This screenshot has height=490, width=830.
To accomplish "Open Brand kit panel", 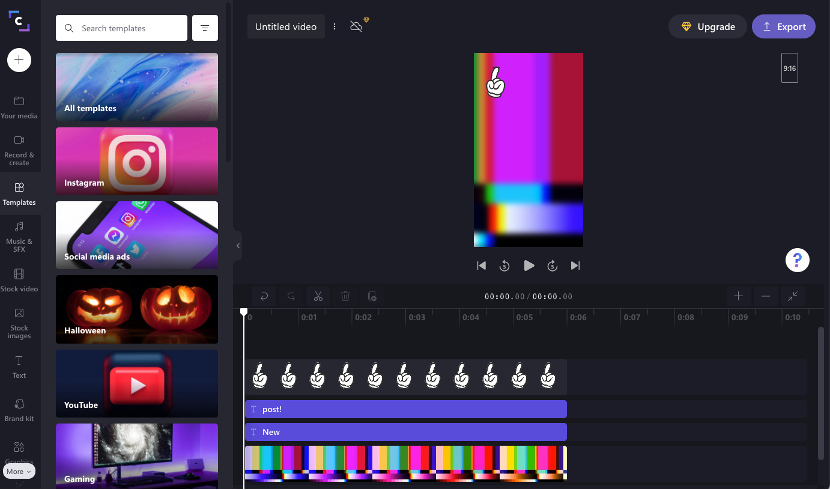I will tap(19, 410).
